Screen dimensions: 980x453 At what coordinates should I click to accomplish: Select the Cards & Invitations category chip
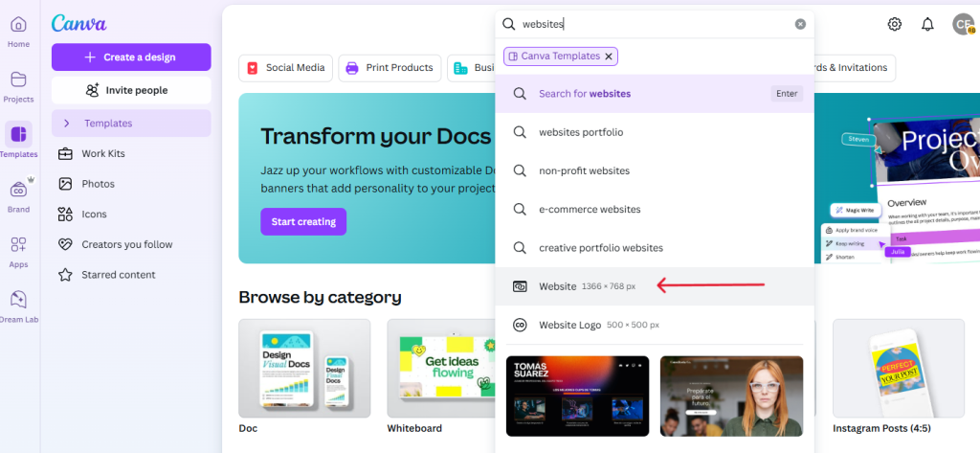coord(855,68)
